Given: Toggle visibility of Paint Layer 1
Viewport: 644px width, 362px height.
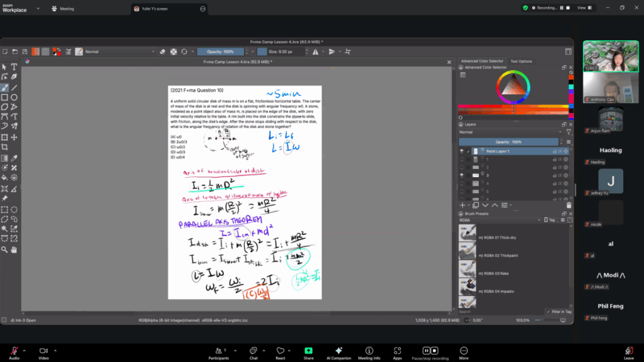Looking at the screenshot, I should coord(462,151).
